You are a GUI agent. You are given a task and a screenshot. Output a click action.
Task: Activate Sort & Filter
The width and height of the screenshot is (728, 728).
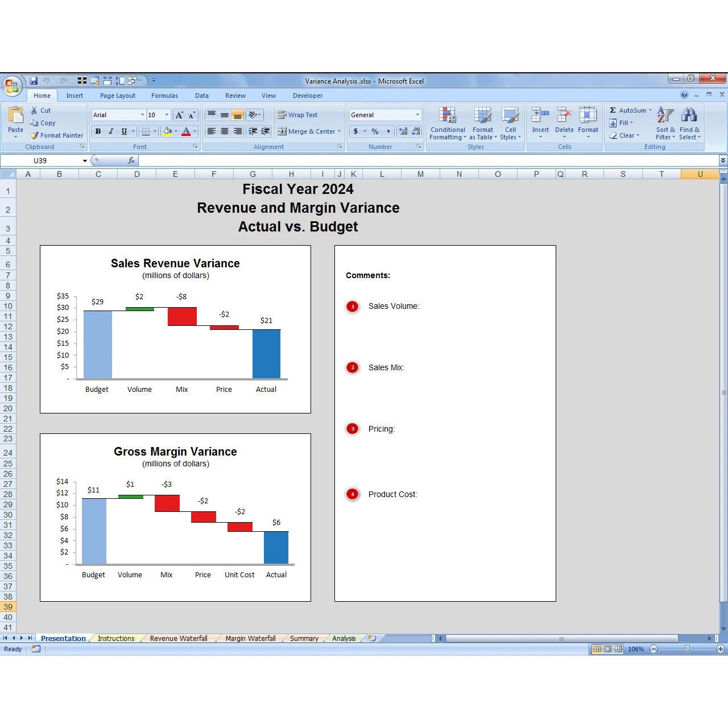point(664,123)
